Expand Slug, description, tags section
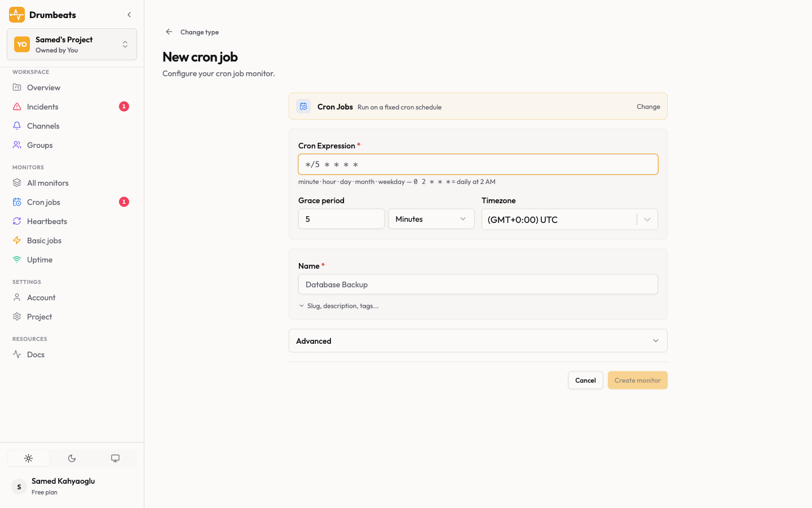812x508 pixels. 339,306
